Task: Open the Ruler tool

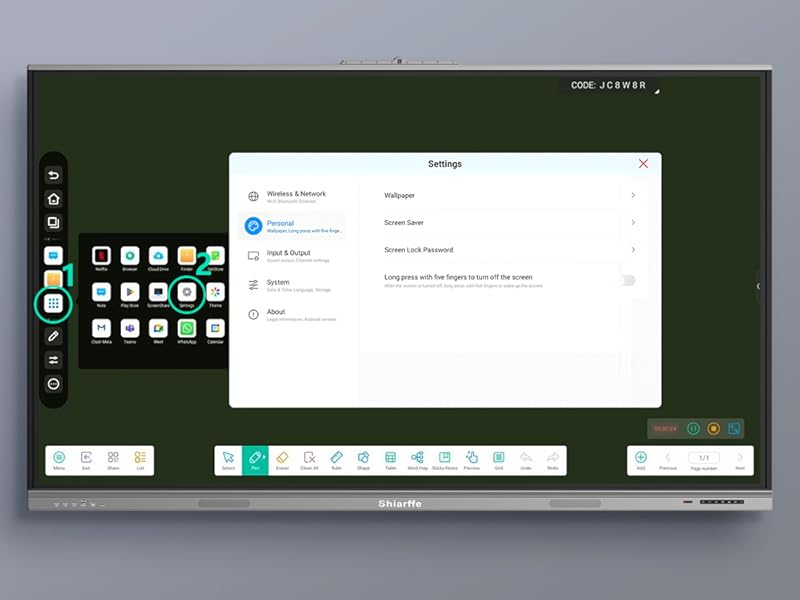Action: pos(336,460)
